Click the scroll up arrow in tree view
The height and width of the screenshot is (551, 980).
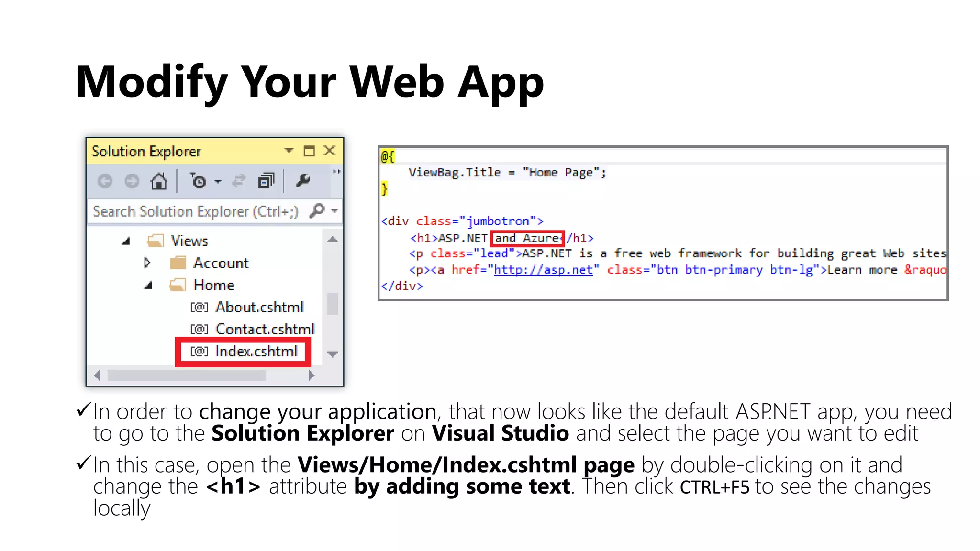coord(333,240)
